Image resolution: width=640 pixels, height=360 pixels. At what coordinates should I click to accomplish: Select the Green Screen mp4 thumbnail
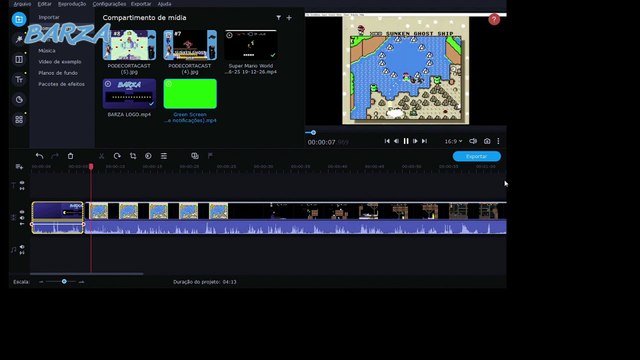click(190, 93)
